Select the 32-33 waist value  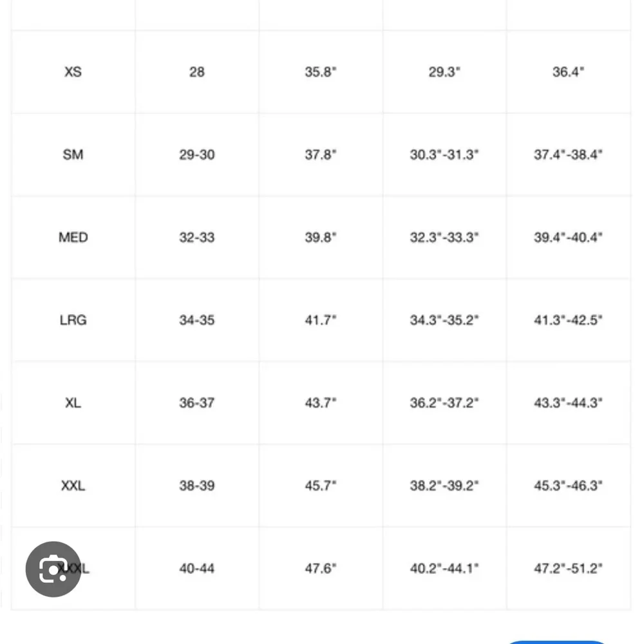tap(196, 238)
